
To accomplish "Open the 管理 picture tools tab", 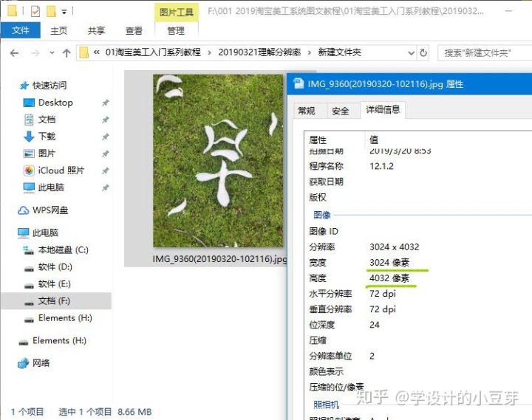I will pyautogui.click(x=176, y=31).
